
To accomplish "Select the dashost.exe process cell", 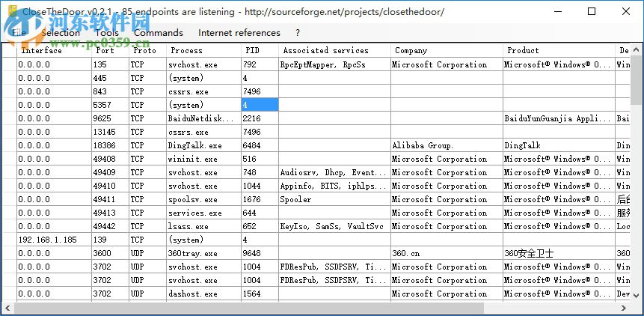I will point(203,294).
